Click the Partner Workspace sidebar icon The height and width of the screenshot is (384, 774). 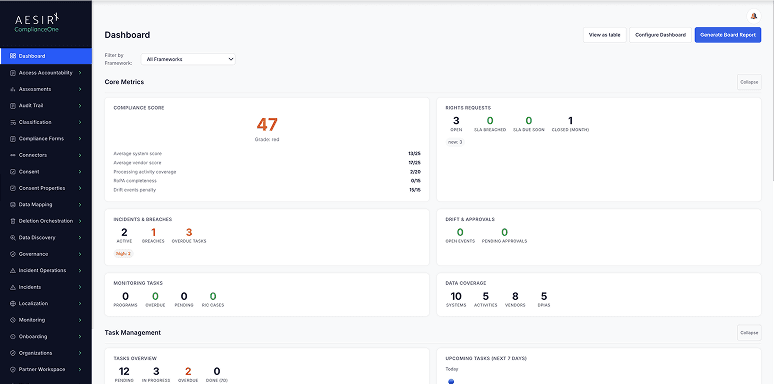(13, 369)
